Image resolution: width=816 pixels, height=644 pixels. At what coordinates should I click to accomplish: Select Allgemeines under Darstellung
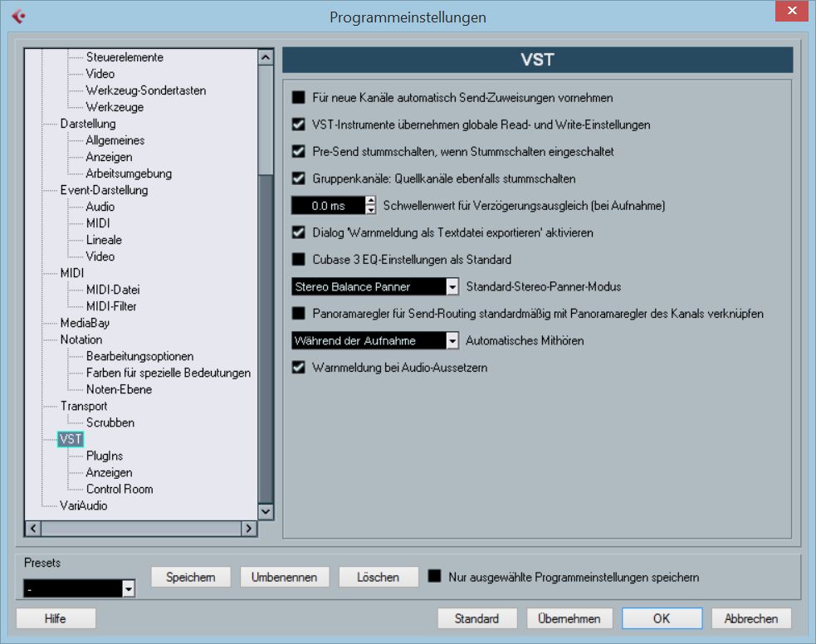point(115,140)
